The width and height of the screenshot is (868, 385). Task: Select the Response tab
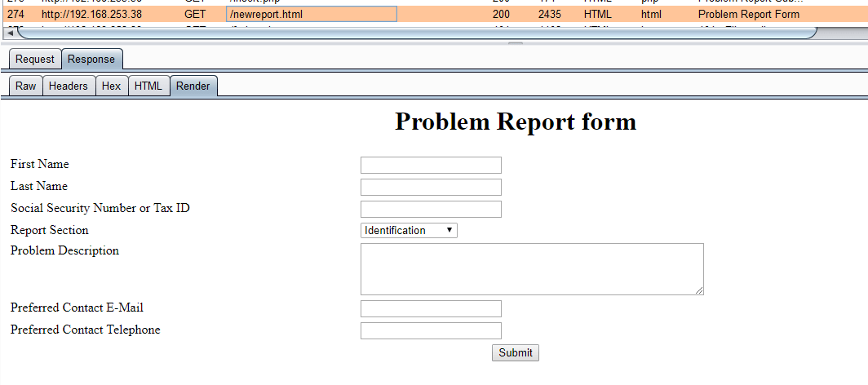91,60
